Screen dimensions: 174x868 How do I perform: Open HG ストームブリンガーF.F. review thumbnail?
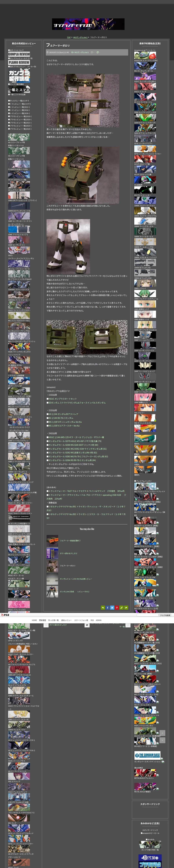19,401
